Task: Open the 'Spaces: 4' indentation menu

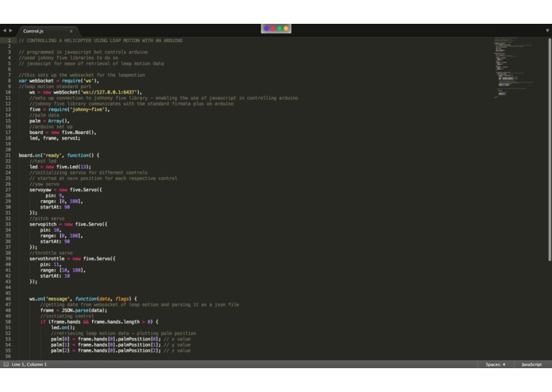Action: click(x=496, y=364)
